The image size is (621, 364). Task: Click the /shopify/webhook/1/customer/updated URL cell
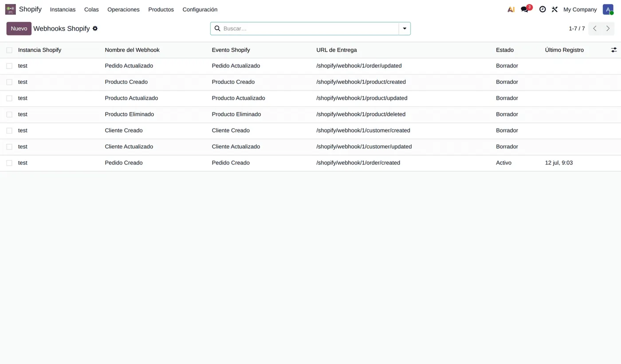click(364, 147)
